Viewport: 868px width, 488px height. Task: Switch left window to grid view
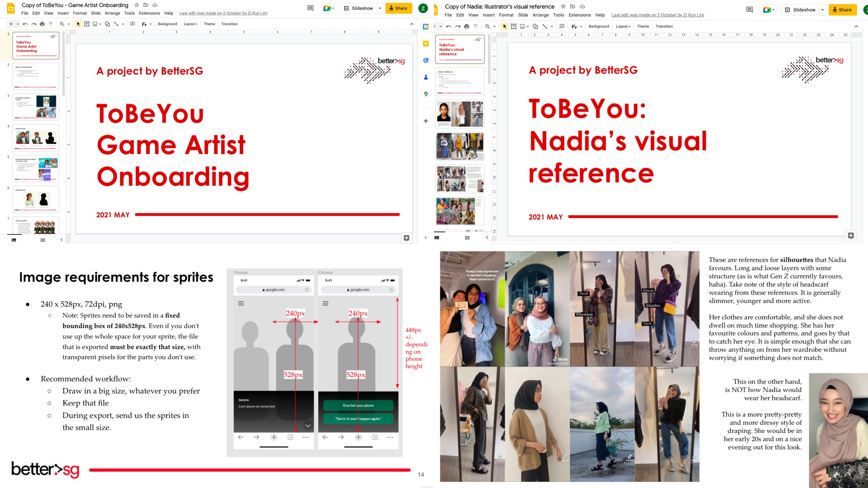click(x=42, y=240)
